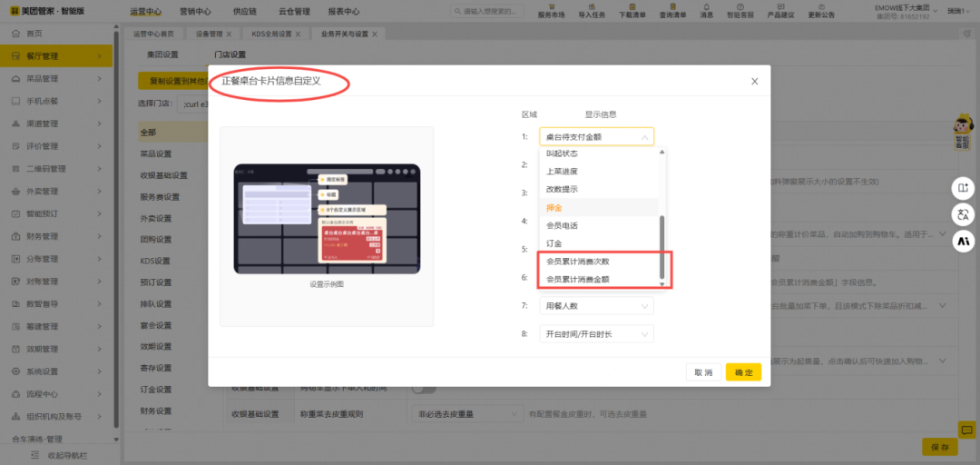The width and height of the screenshot is (980, 465).
Task: Click the 取消 cancel button
Action: [x=703, y=372]
